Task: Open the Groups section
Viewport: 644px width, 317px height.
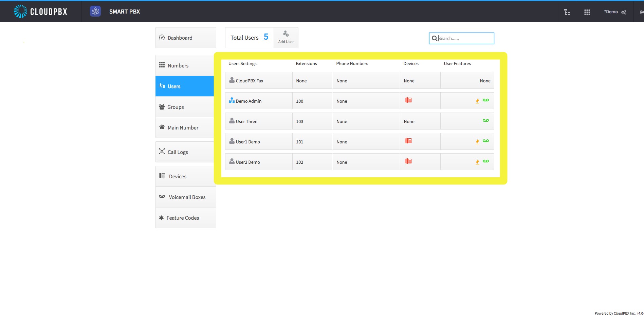Action: coord(176,107)
